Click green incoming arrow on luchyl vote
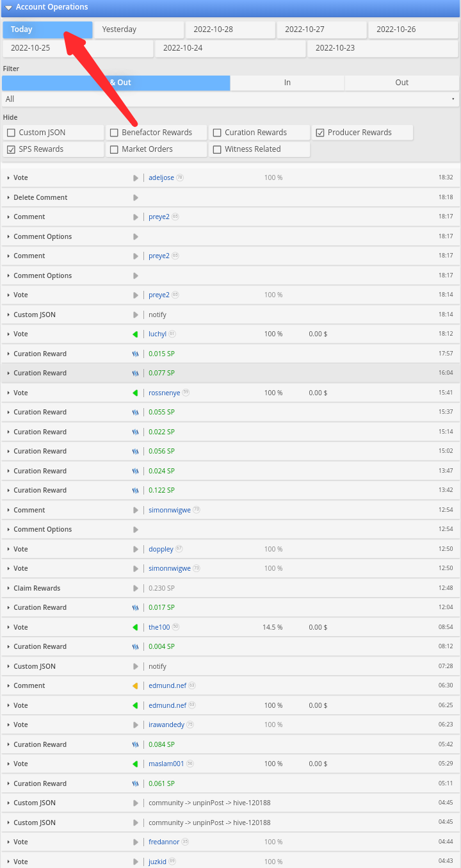Image resolution: width=461 pixels, height=868 pixels. tap(135, 334)
